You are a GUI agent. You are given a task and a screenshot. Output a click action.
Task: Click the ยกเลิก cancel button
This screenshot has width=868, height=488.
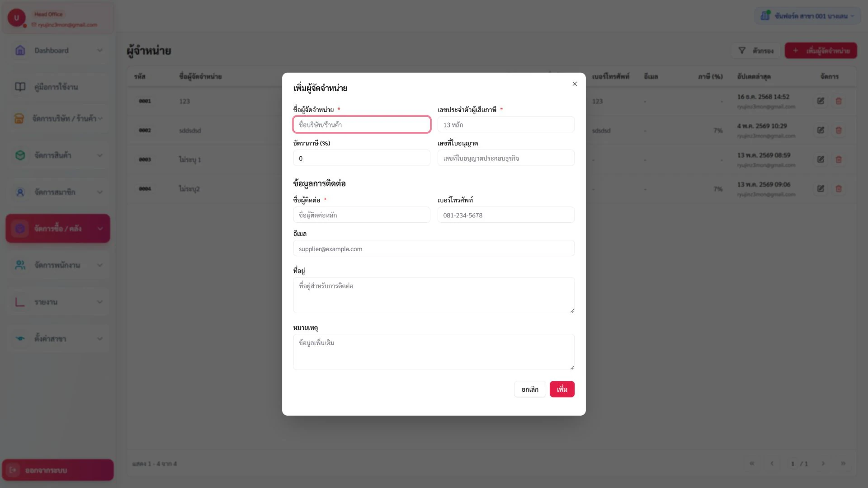530,389
